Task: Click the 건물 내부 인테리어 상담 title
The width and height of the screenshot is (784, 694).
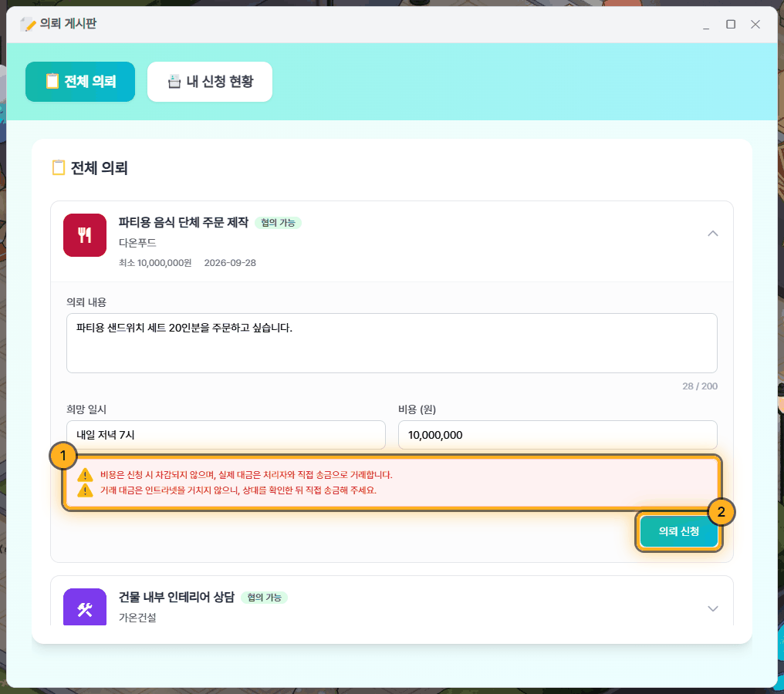Action: coord(177,597)
